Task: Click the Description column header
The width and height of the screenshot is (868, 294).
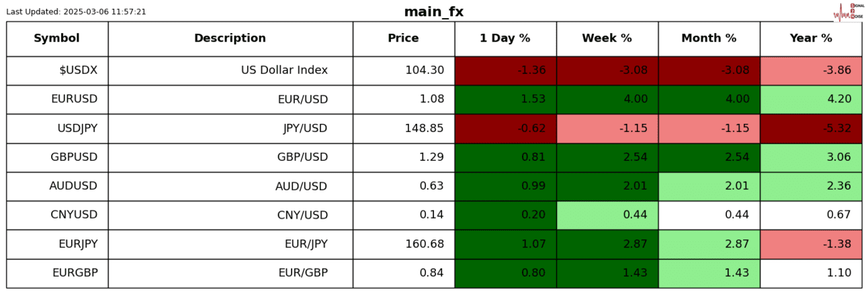Action: tap(230, 38)
